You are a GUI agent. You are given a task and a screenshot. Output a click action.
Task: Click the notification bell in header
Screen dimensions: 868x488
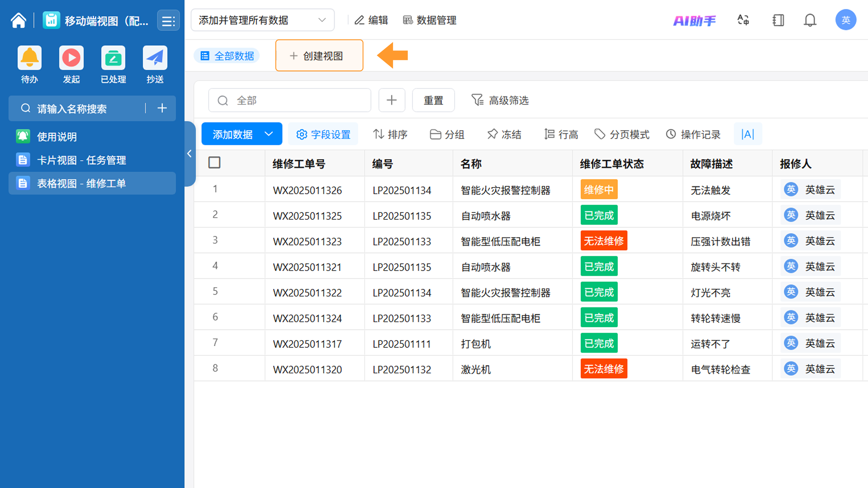810,21
